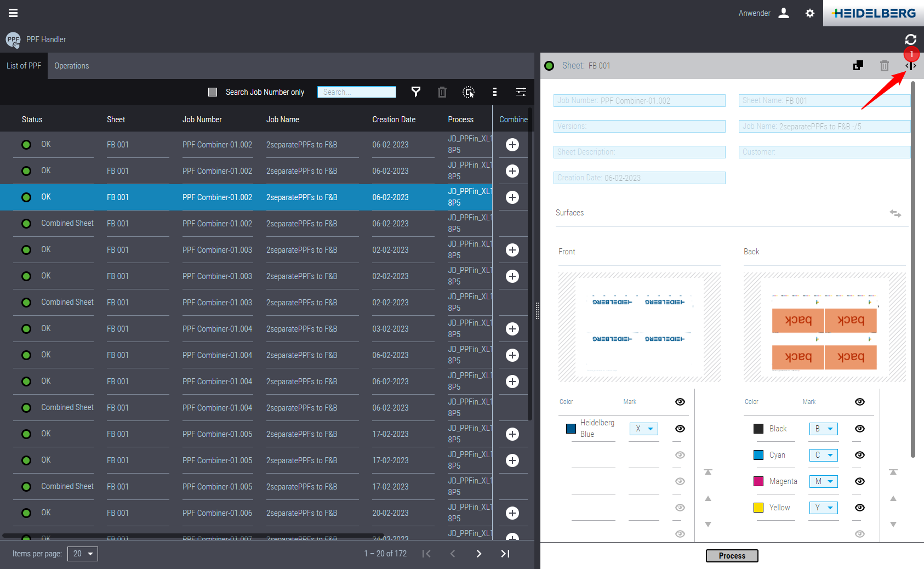924x569 pixels.
Task: Click the multi-select marquee icon in the toolbar
Action: (x=469, y=92)
